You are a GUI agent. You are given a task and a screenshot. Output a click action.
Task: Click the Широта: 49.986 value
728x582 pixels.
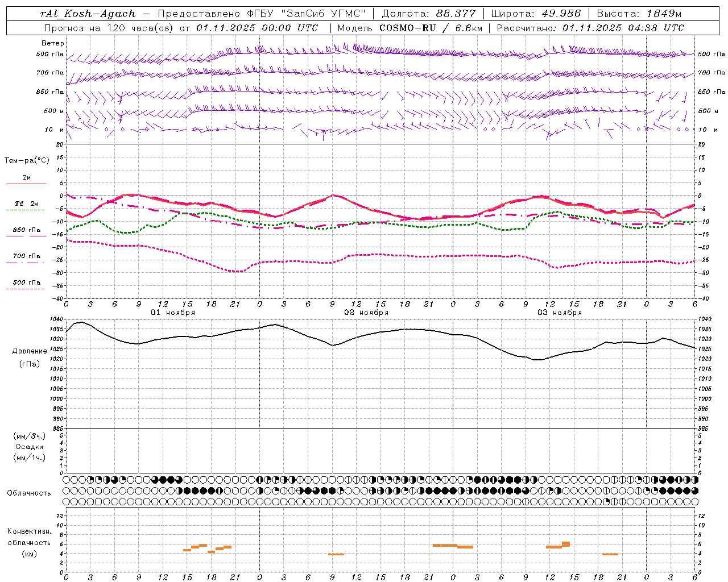pyautogui.click(x=536, y=14)
